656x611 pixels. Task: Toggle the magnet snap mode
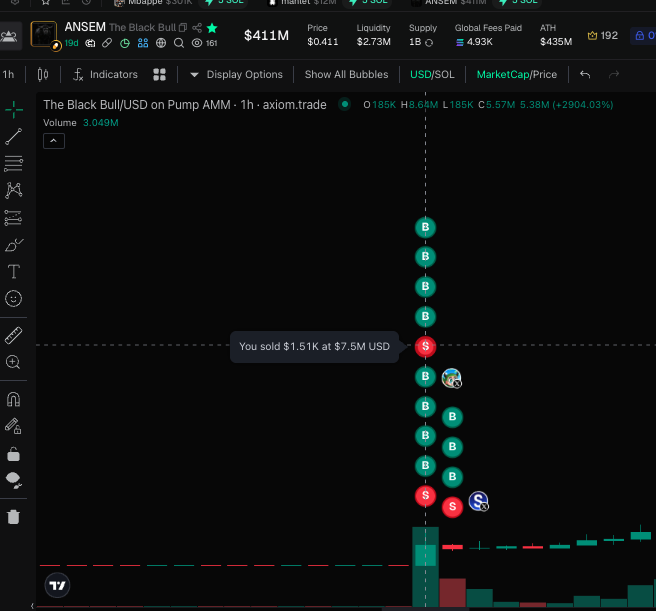13,400
